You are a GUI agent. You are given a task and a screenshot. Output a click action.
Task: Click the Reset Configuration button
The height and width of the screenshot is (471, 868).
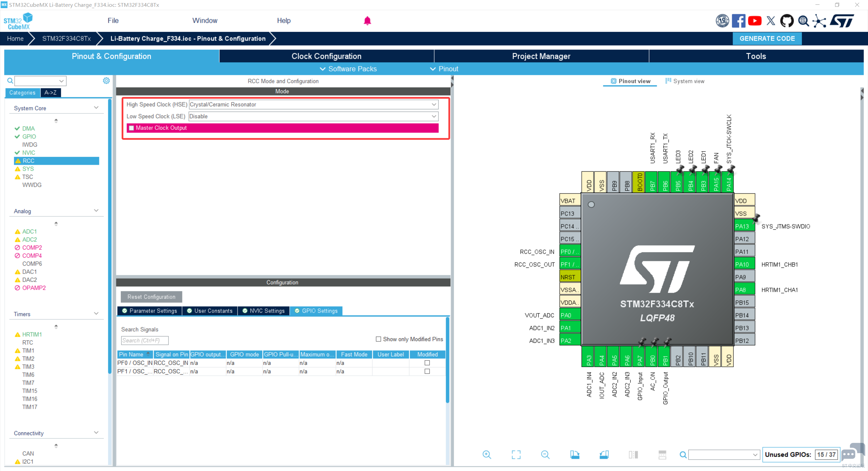coord(151,296)
